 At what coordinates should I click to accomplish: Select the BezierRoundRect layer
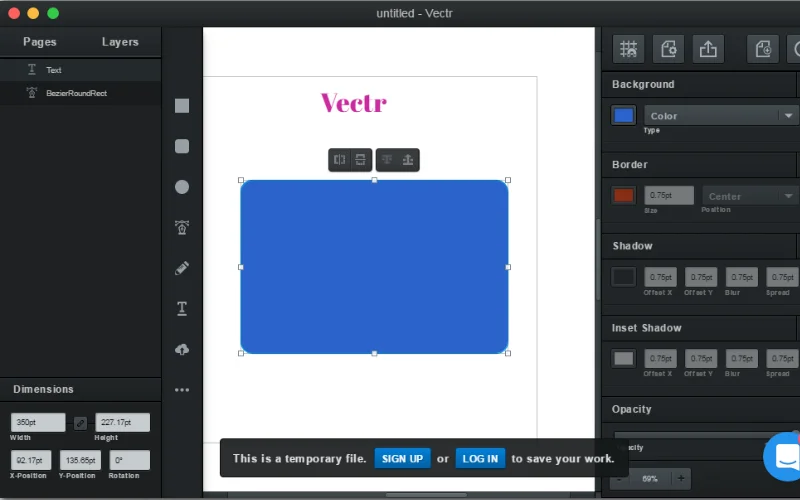click(x=81, y=93)
